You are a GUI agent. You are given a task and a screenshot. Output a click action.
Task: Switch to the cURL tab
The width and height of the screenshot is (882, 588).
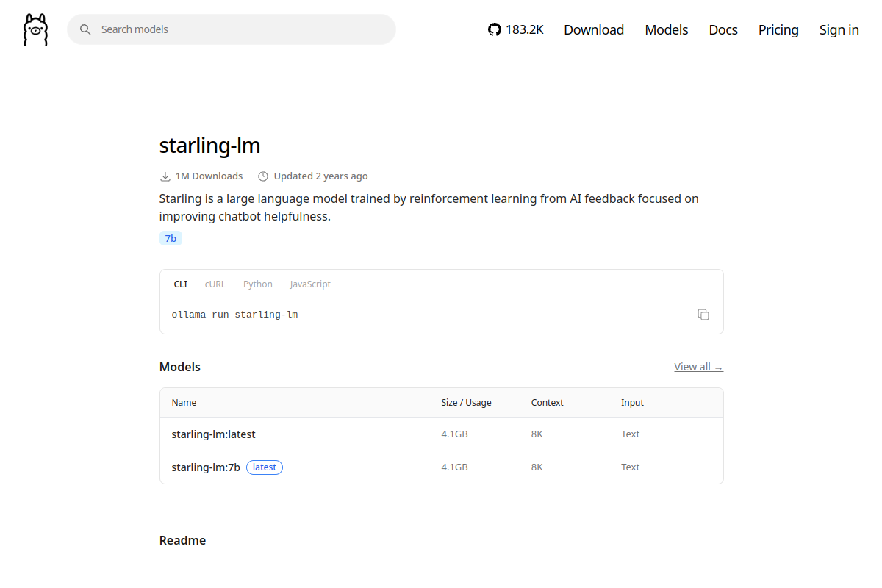[215, 284]
